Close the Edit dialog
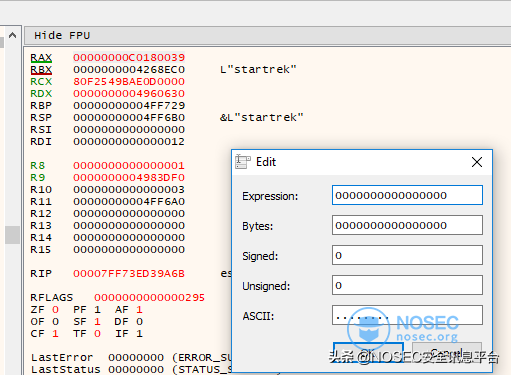The image size is (511, 375). (x=477, y=162)
